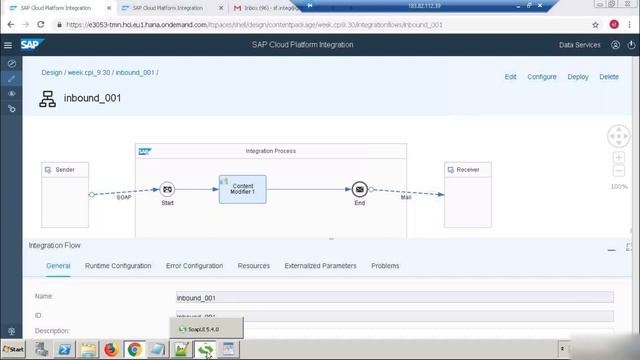Open PowerShell from the taskbar
The height and width of the screenshot is (360, 640).
(x=64, y=349)
